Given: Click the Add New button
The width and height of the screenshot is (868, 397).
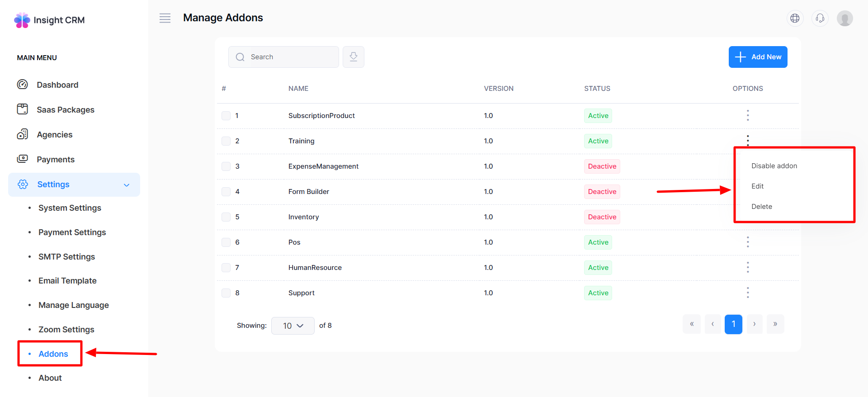Looking at the screenshot, I should tap(758, 57).
